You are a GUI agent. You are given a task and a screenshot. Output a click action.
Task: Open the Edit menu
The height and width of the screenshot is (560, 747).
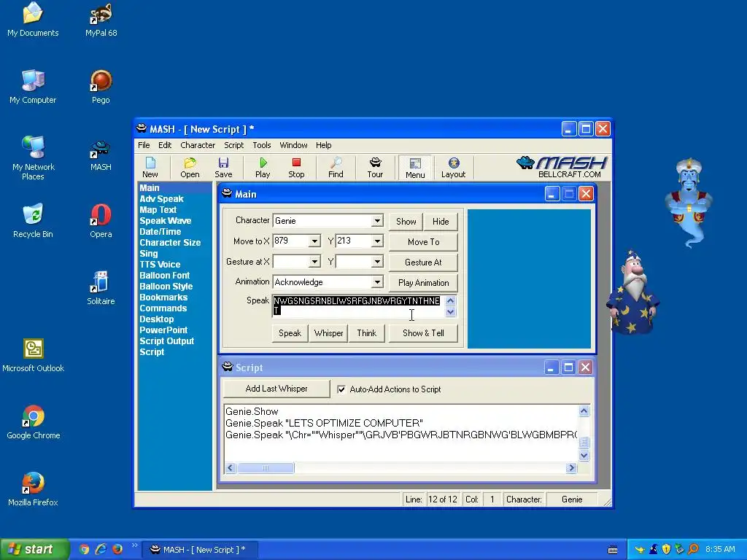click(x=165, y=145)
